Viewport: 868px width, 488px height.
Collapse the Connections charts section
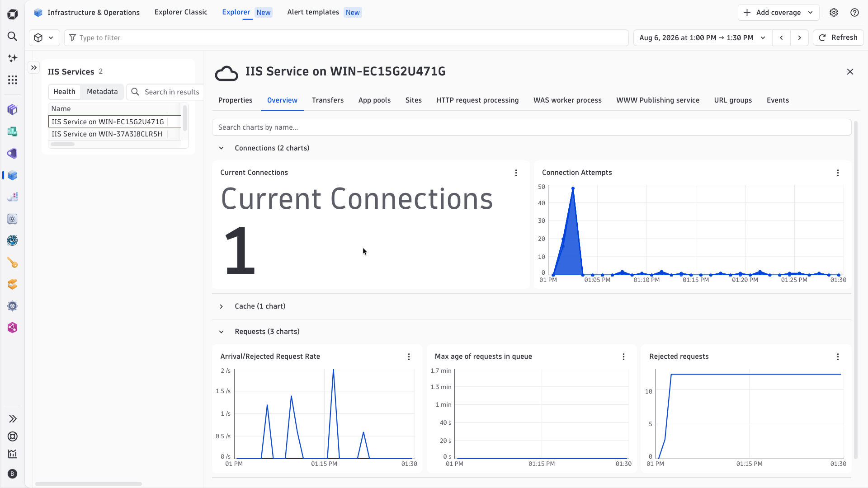tap(221, 148)
